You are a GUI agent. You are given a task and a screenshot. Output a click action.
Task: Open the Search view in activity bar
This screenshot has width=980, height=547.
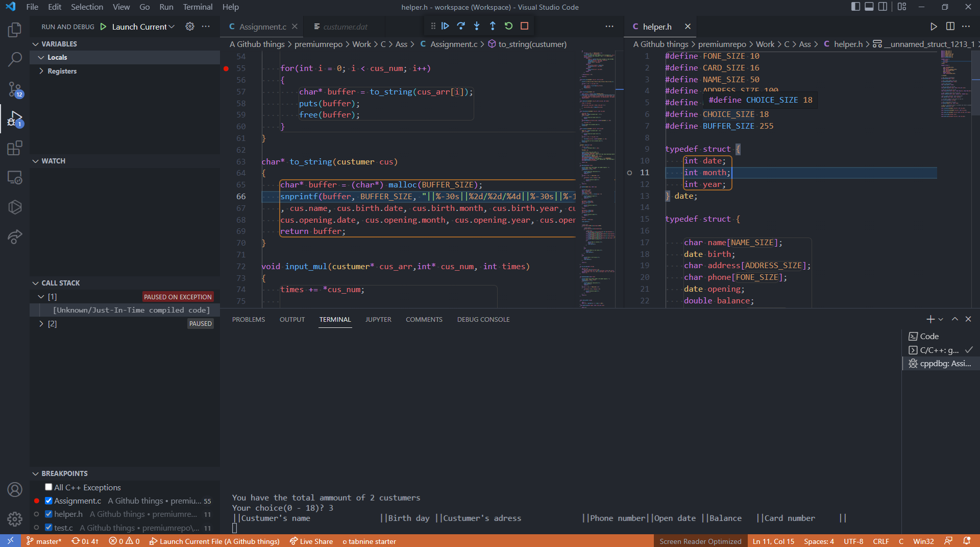point(15,59)
